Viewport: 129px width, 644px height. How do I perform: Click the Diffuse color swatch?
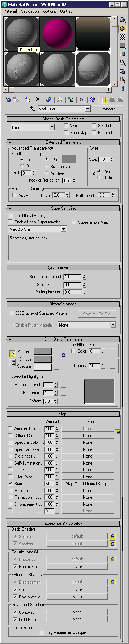click(x=43, y=359)
